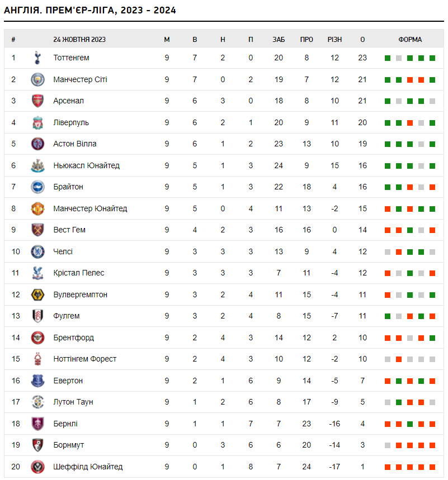The width and height of the screenshot is (448, 480).
Task: Click the Tottenham club crest icon
Action: pyautogui.click(x=37, y=58)
